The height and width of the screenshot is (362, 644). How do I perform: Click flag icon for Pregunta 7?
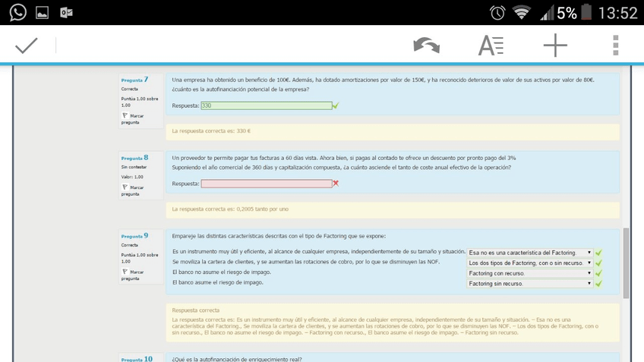(x=125, y=116)
